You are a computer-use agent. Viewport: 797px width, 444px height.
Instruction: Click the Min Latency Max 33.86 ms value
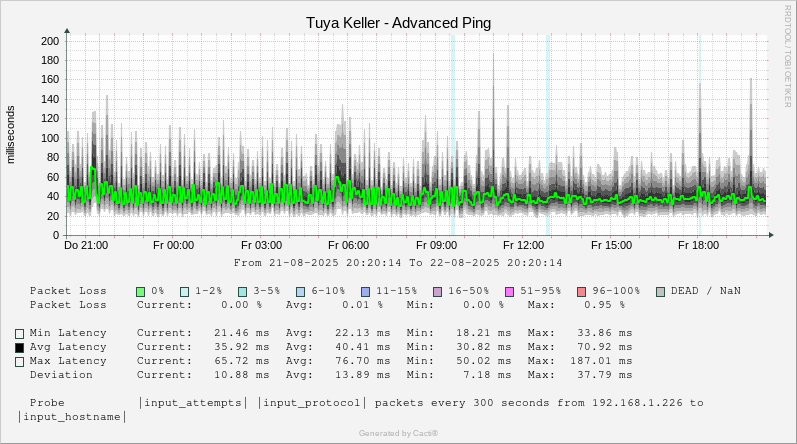pos(605,333)
